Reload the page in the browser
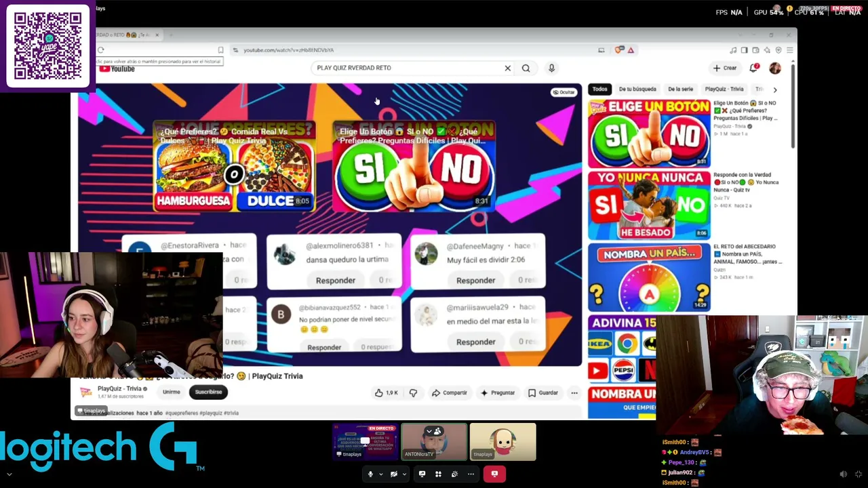The image size is (868, 488). [100, 49]
